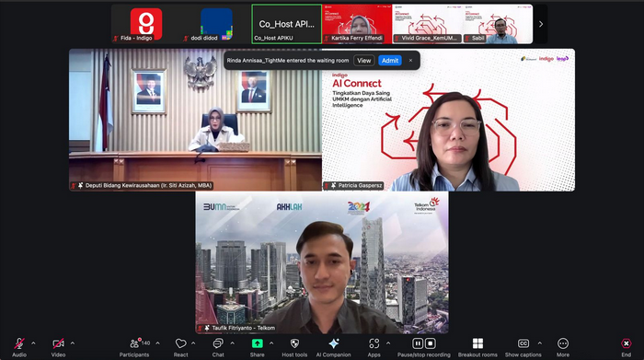
Task: Admit Rinda Annisaa from waiting room
Action: tap(390, 61)
